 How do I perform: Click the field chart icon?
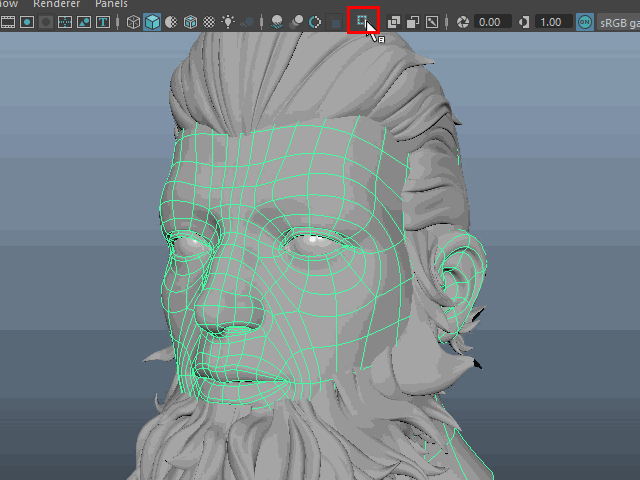65,21
